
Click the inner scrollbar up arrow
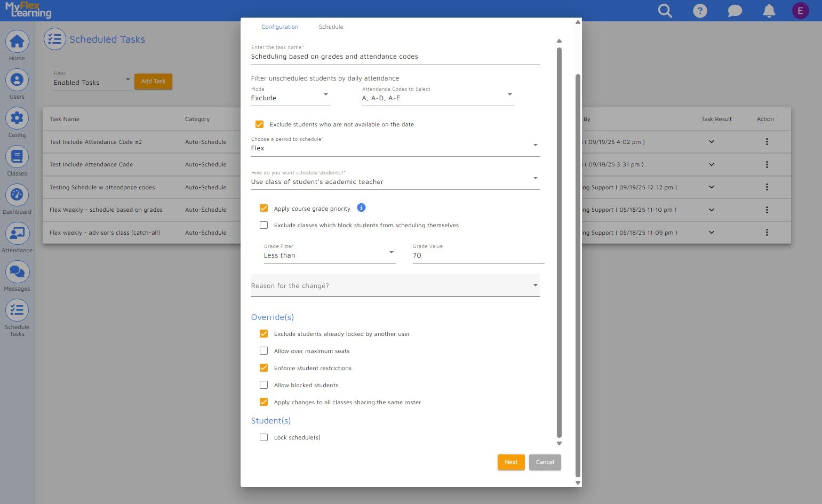tap(559, 41)
